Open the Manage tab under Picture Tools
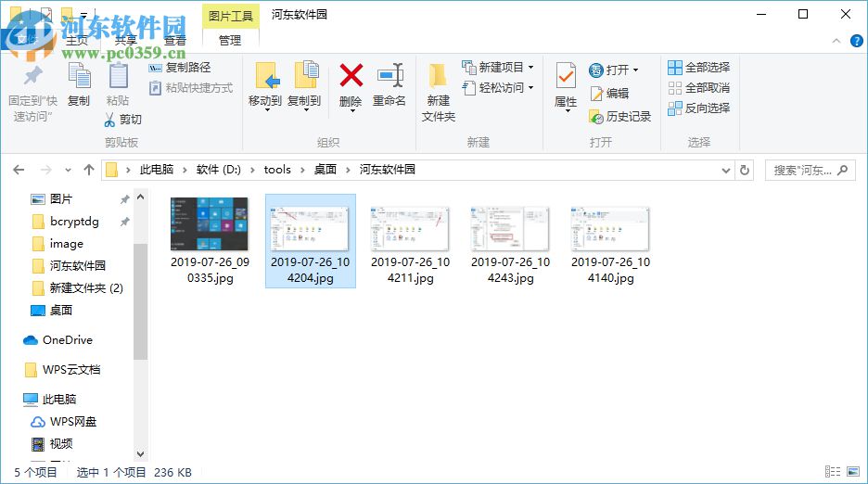868x484 pixels. (x=230, y=41)
